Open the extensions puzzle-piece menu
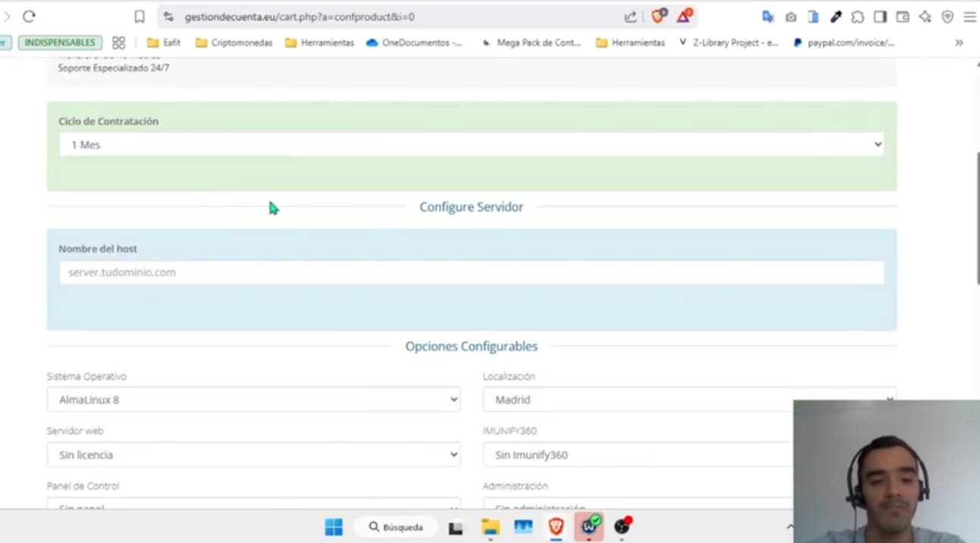 tap(857, 17)
